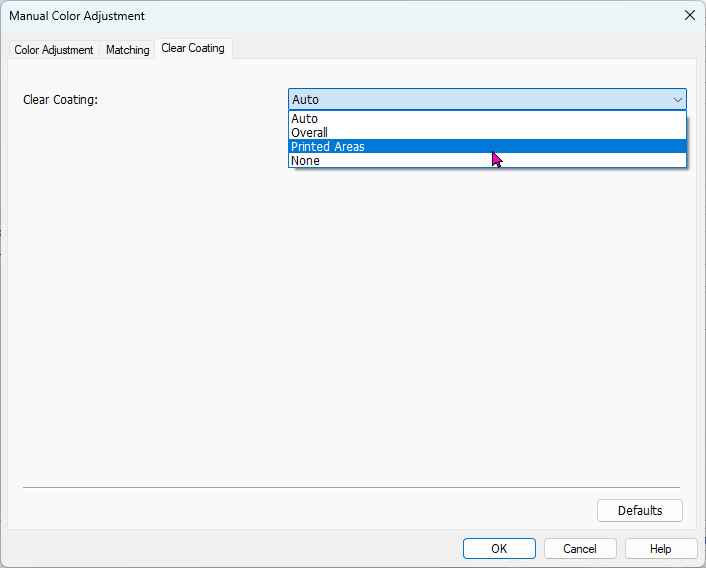Collapse the list using the chevron arrow
The image size is (706, 568).
pyautogui.click(x=678, y=99)
